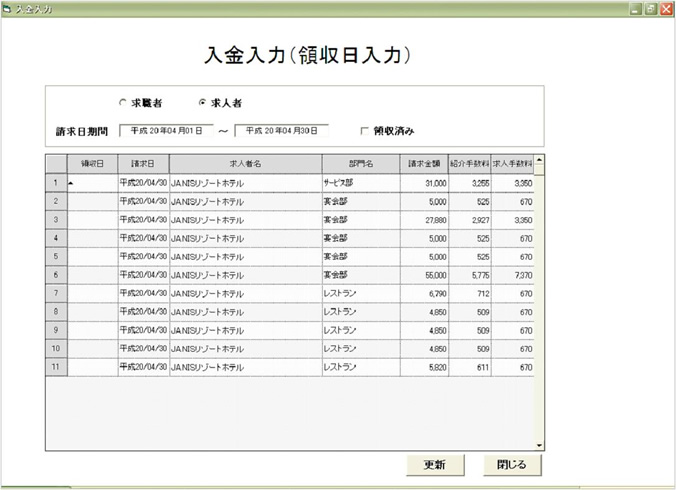
Task: Select the 求人者 radio button
Action: [203, 102]
